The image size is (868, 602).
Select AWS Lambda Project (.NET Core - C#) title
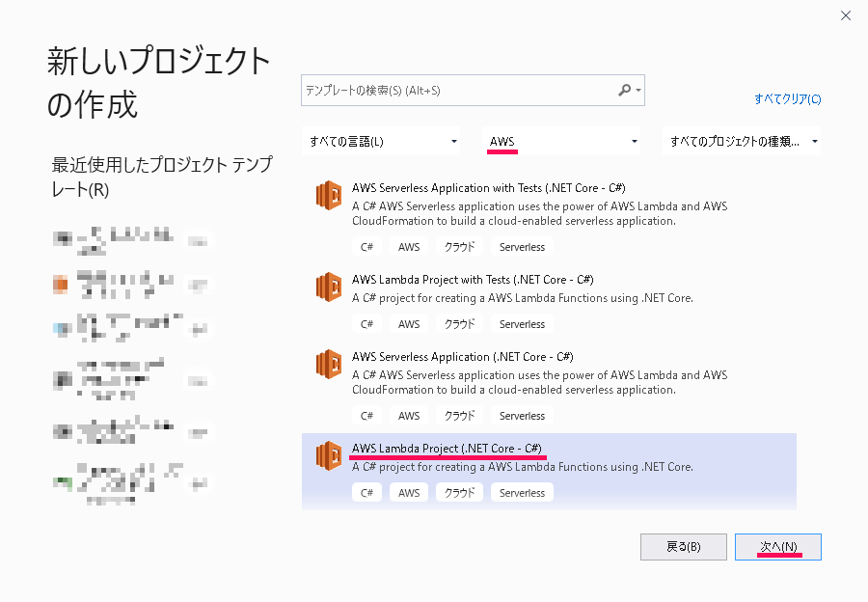click(447, 448)
